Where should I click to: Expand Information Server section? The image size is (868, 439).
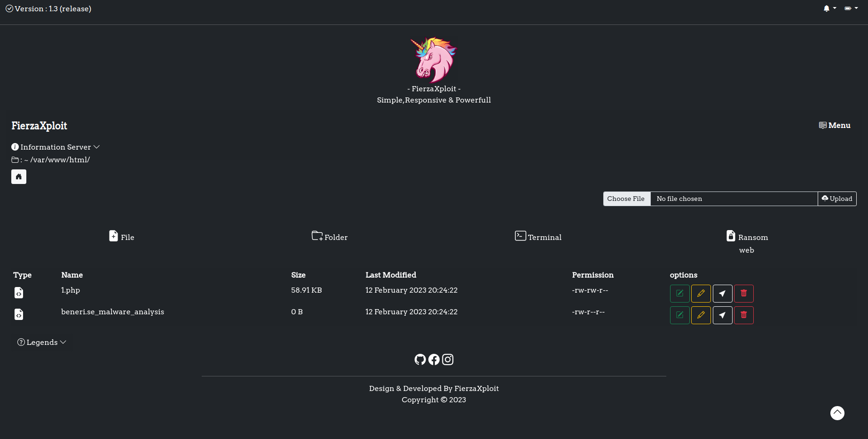pos(55,147)
